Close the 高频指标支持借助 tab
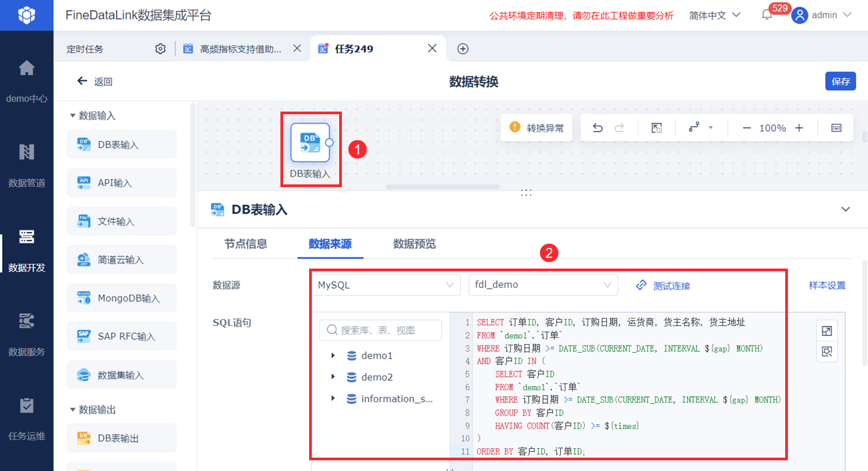868x471 pixels. [297, 48]
